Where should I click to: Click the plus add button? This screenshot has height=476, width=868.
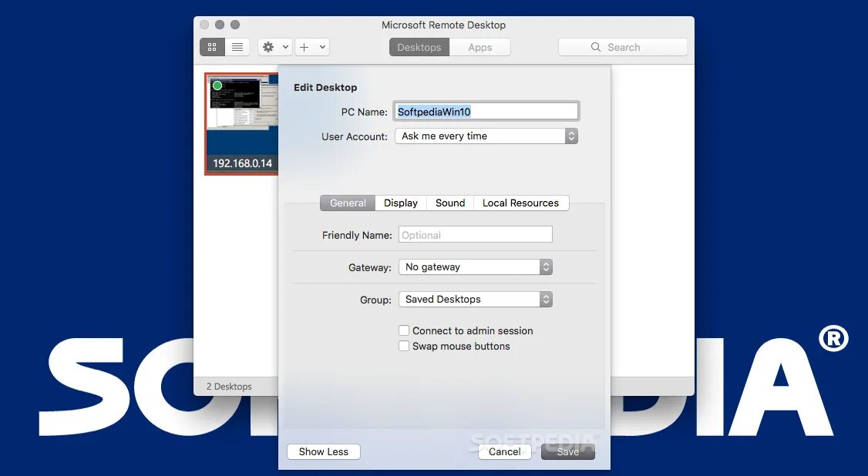tap(304, 47)
